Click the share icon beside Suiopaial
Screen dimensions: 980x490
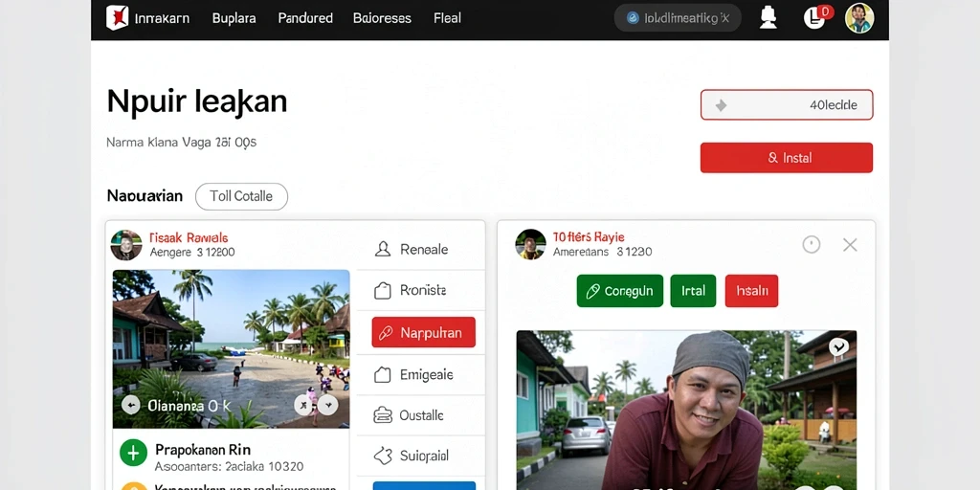tap(383, 456)
